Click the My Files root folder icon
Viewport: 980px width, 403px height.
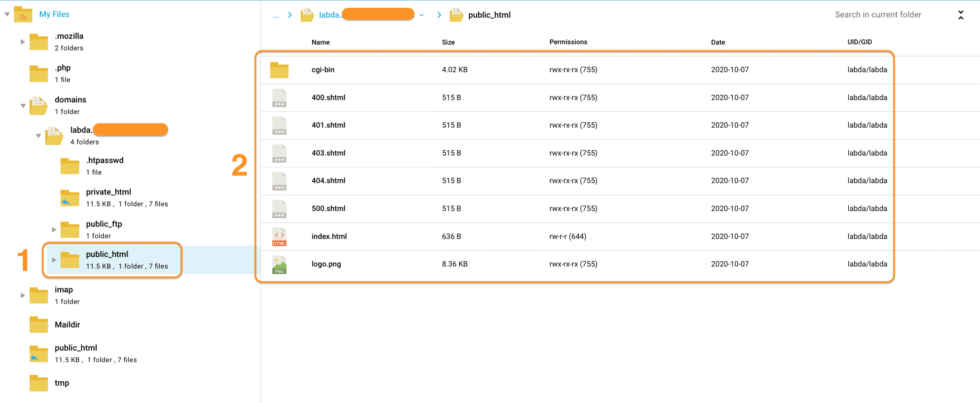click(23, 15)
